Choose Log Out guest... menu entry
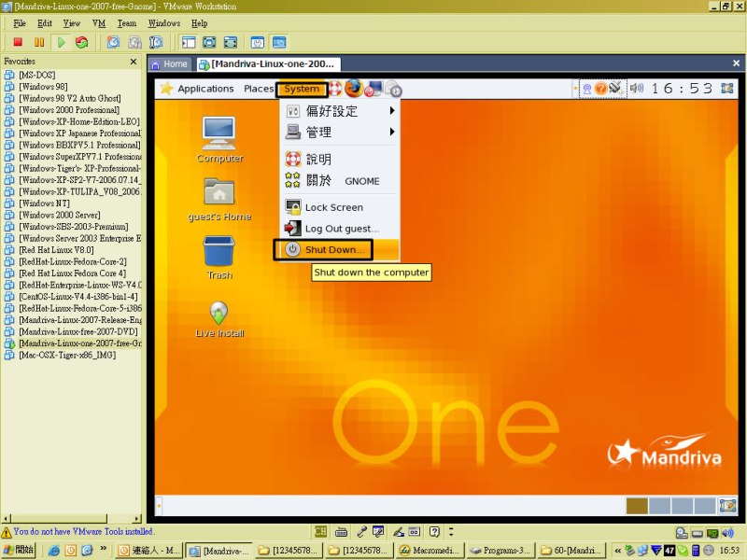 340,229
